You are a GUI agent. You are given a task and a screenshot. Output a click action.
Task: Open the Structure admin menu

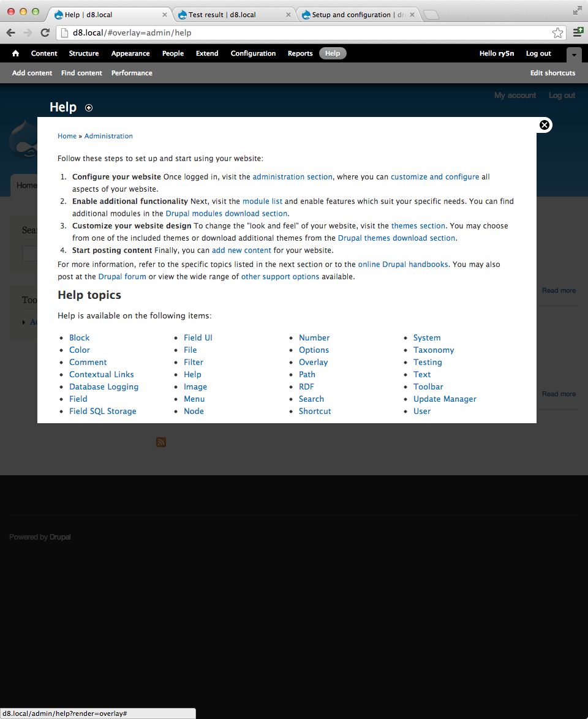click(x=84, y=53)
